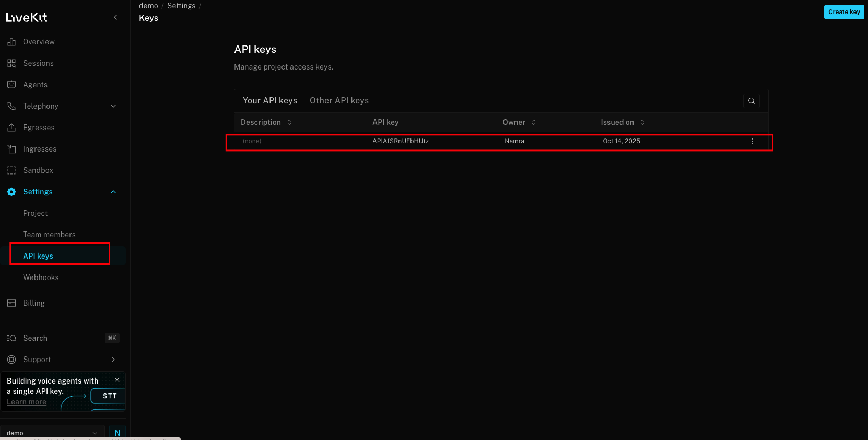Open the search magnifier in API keys table
The width and height of the screenshot is (868, 440).
(x=751, y=101)
